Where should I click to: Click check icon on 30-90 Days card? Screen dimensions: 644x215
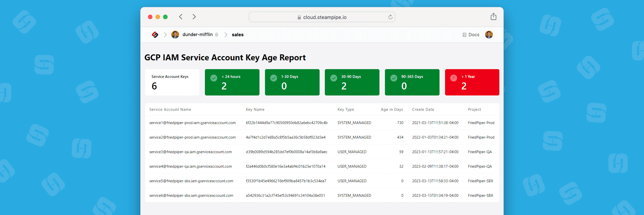[x=334, y=78]
